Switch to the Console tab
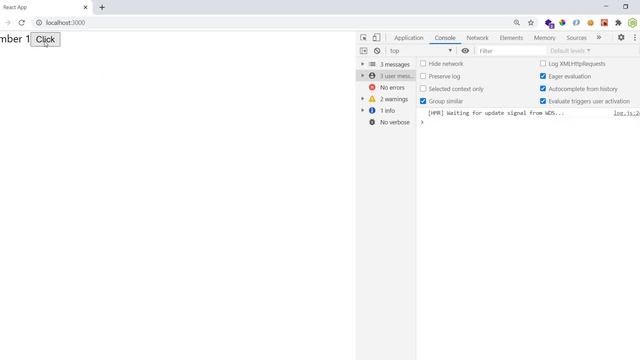The width and height of the screenshot is (640, 360). point(445,38)
